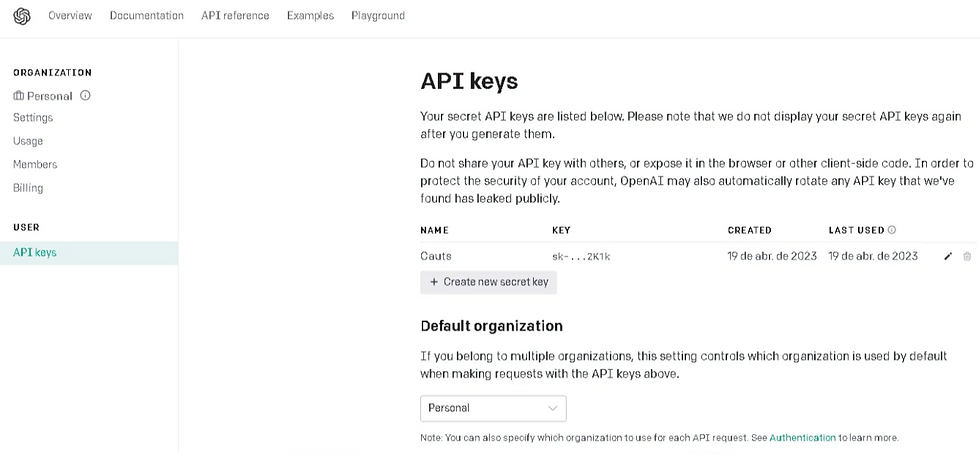Create new secret key button
Image resolution: width=980 pixels, height=461 pixels.
[489, 282]
